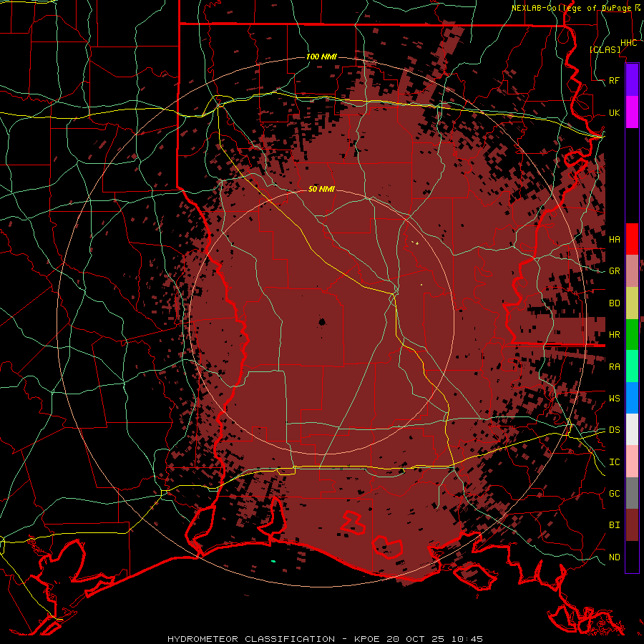This screenshot has width=644, height=644.
Task: Select the RA legend label
Action: tap(615, 367)
